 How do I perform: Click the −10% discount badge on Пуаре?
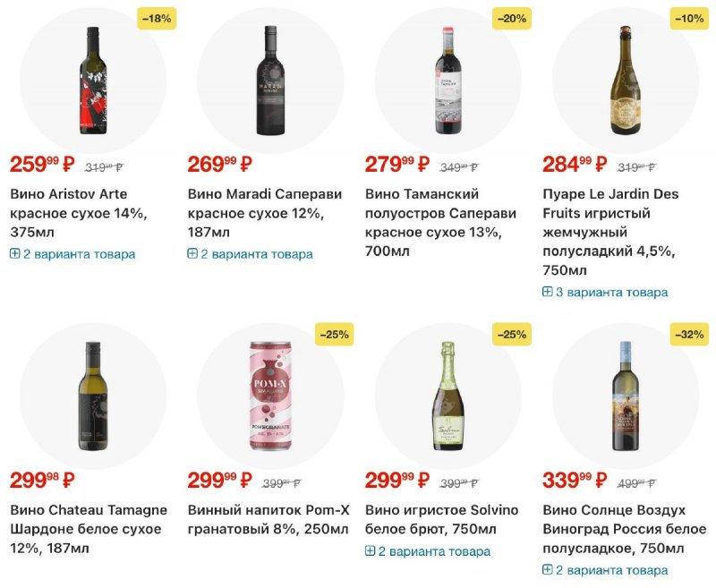pyautogui.click(x=689, y=17)
